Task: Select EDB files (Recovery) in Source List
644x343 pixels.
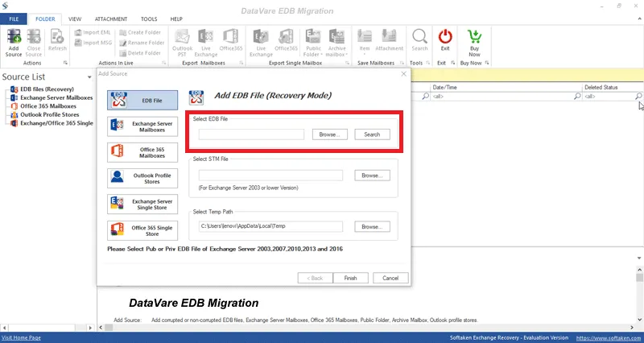Action: 43,89
